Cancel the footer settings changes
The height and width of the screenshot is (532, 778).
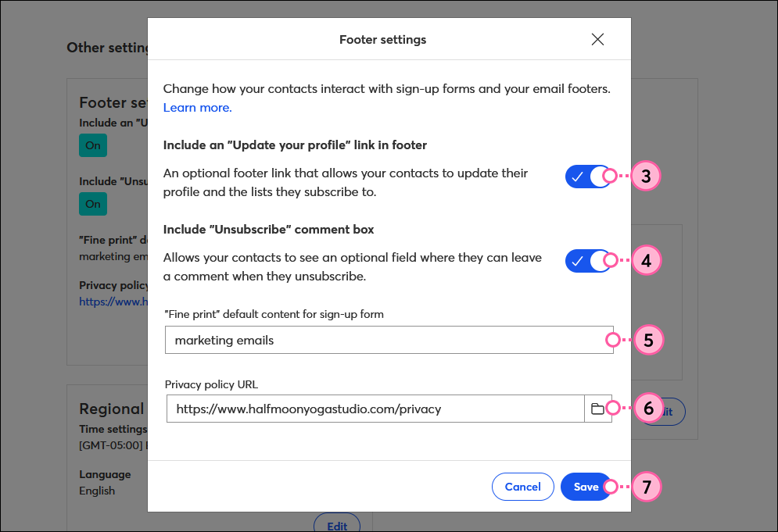click(x=522, y=487)
